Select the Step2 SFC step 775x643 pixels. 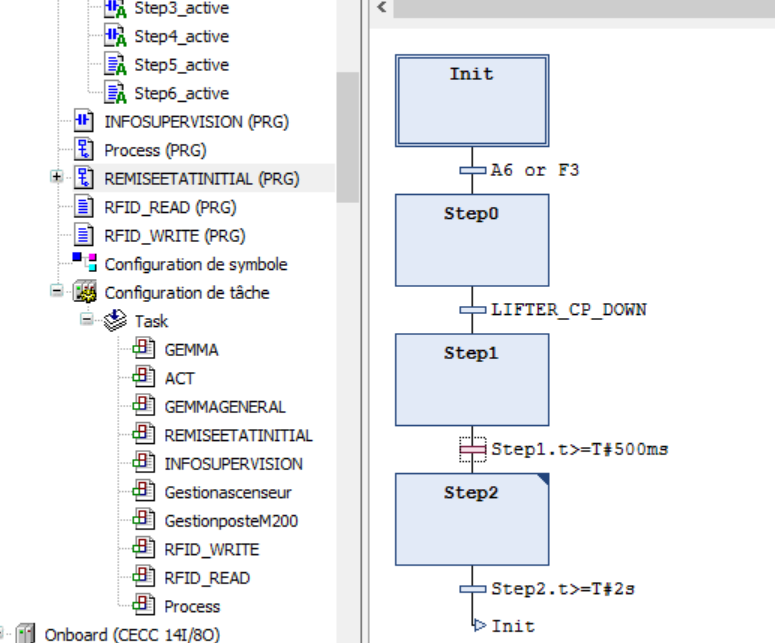pos(471,519)
